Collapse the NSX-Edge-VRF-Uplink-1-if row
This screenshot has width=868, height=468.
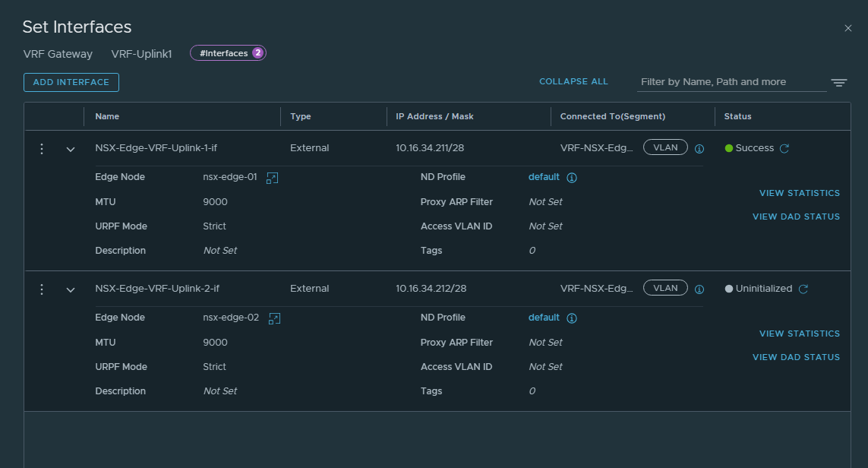click(x=71, y=149)
